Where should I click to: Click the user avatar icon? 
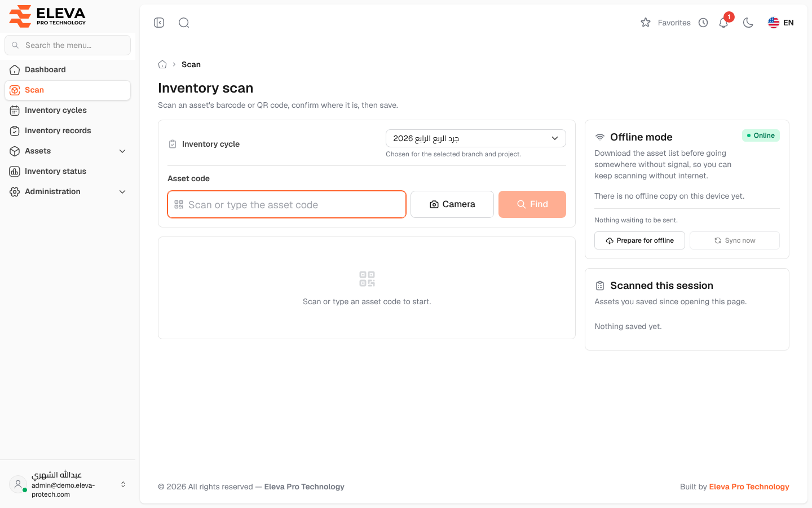point(18,484)
